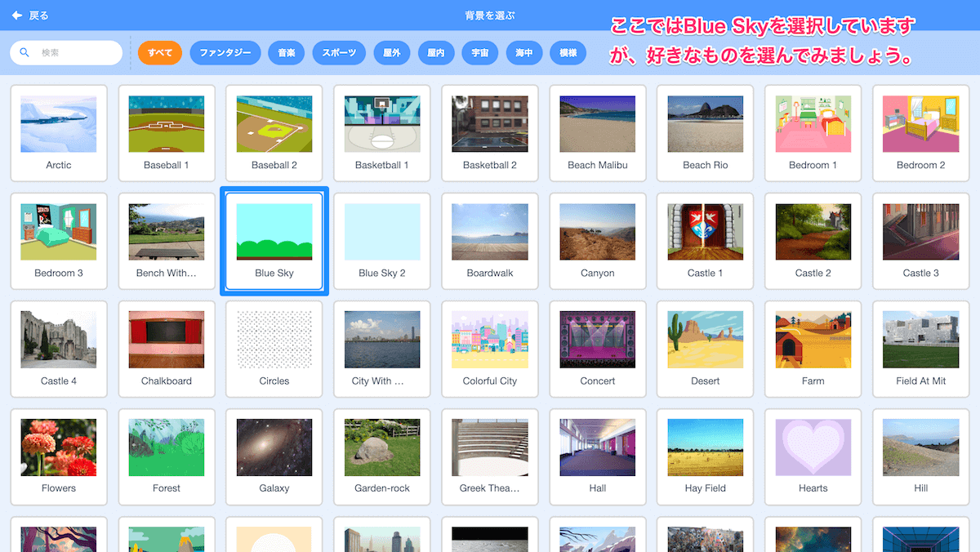Click the search field 検索
Image resolution: width=980 pixels, height=552 pixels.
(66, 53)
